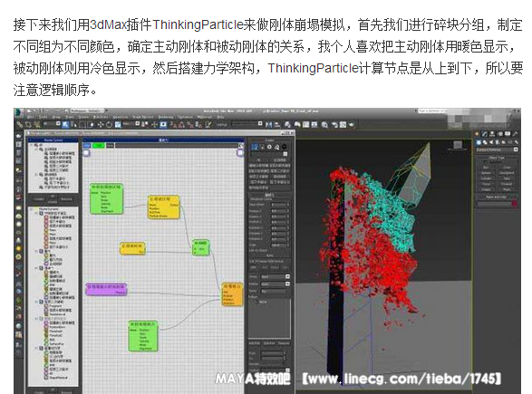Image resolution: width=532 pixels, height=394 pixels.
Task: Click the Teapot object type button
Action: 486,189
